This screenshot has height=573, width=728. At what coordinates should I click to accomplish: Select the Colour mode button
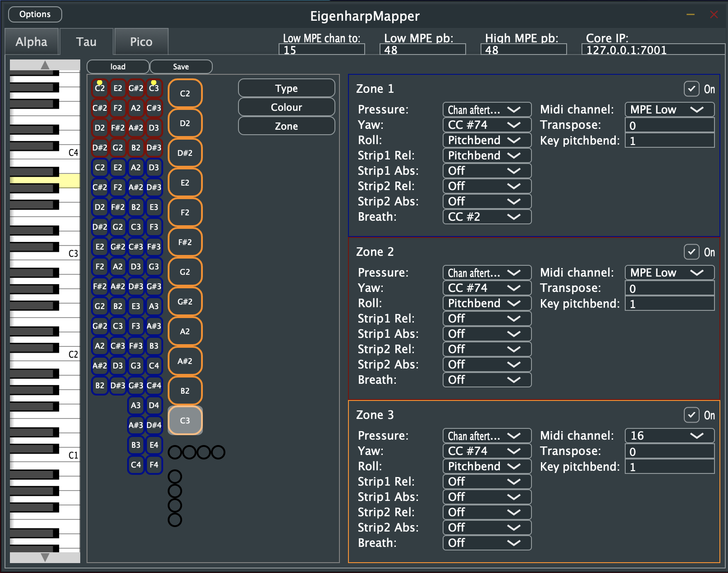click(x=287, y=107)
